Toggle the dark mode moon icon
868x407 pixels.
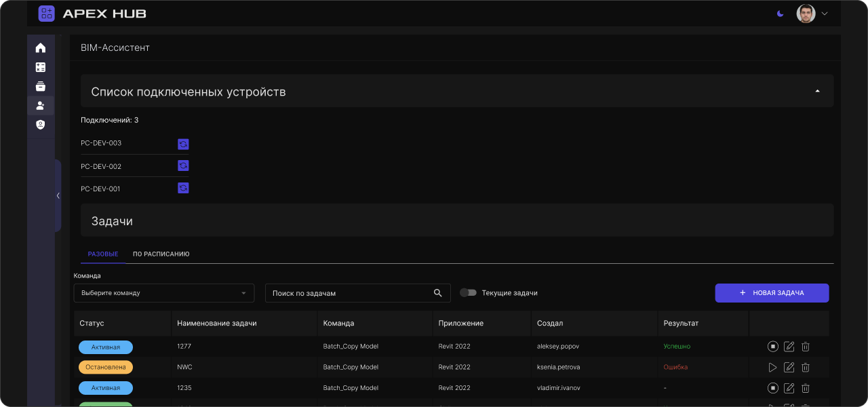click(x=781, y=14)
